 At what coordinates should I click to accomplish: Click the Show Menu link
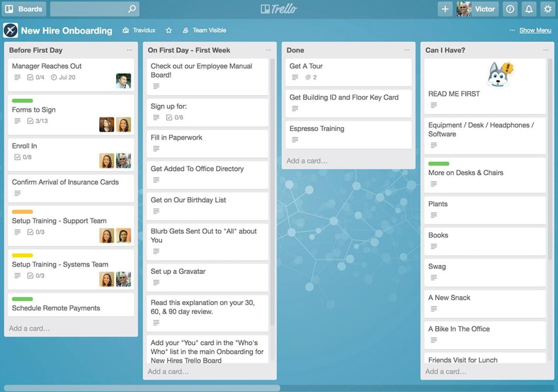tap(535, 31)
